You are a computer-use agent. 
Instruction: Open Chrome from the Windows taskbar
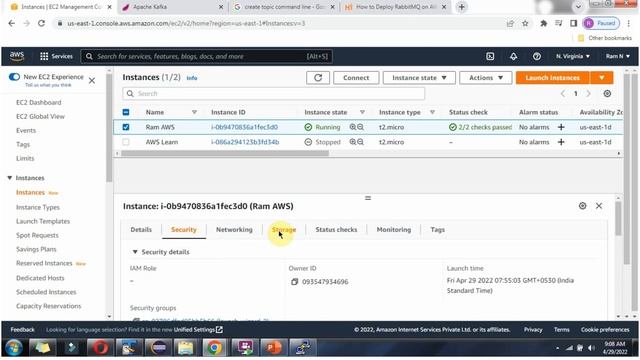214,348
